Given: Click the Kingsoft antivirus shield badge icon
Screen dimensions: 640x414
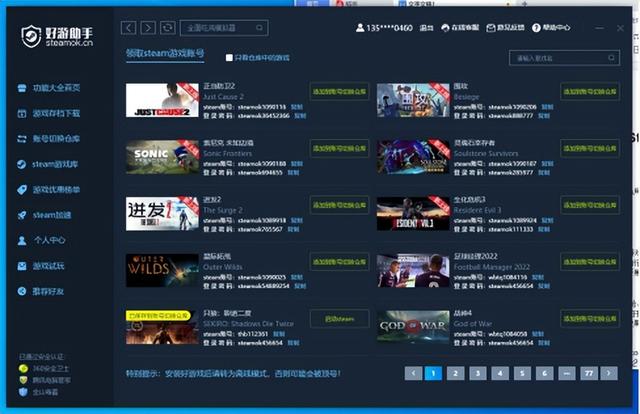Looking at the screenshot, I should (x=23, y=392).
